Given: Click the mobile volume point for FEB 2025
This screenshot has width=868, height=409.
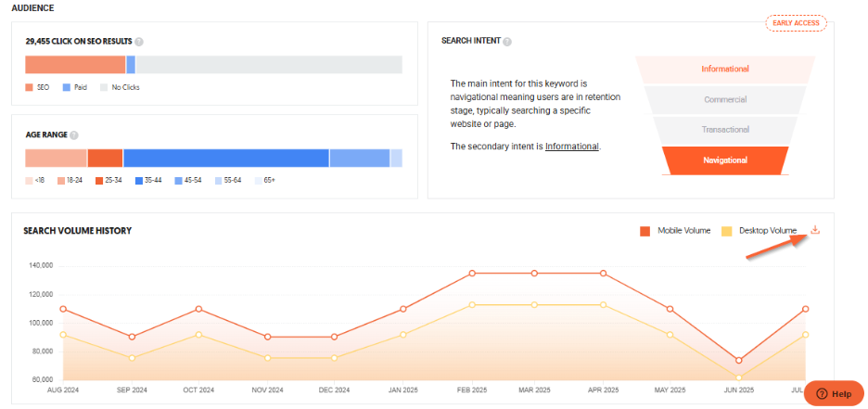Looking at the screenshot, I should [x=472, y=274].
